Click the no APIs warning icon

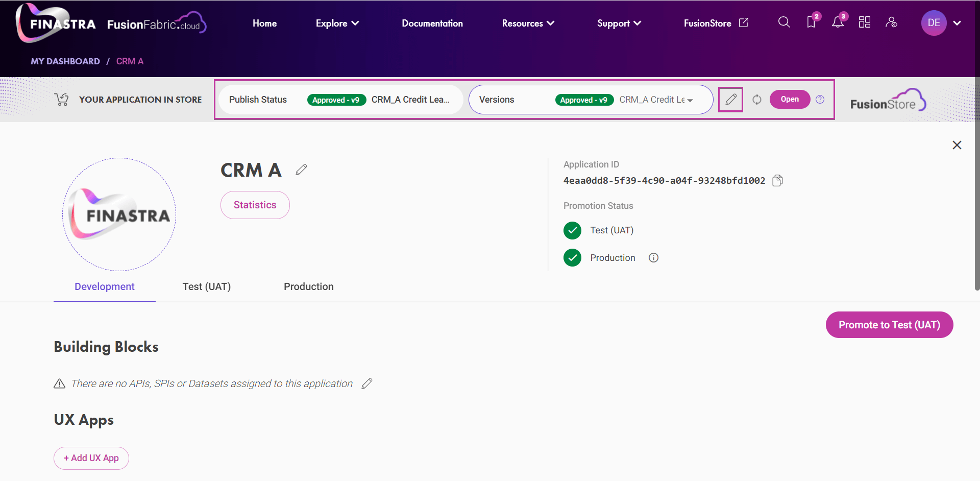[x=59, y=383]
